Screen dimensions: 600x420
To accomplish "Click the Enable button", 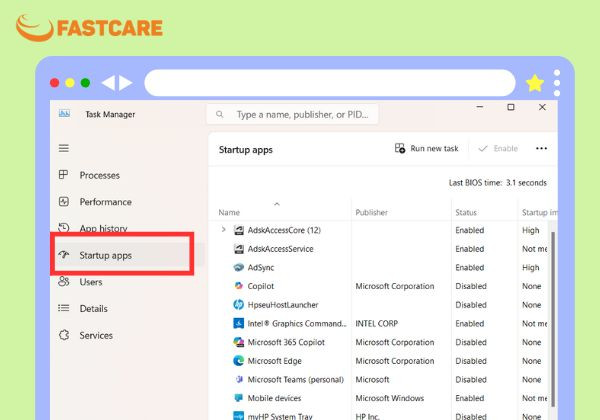I will click(498, 148).
